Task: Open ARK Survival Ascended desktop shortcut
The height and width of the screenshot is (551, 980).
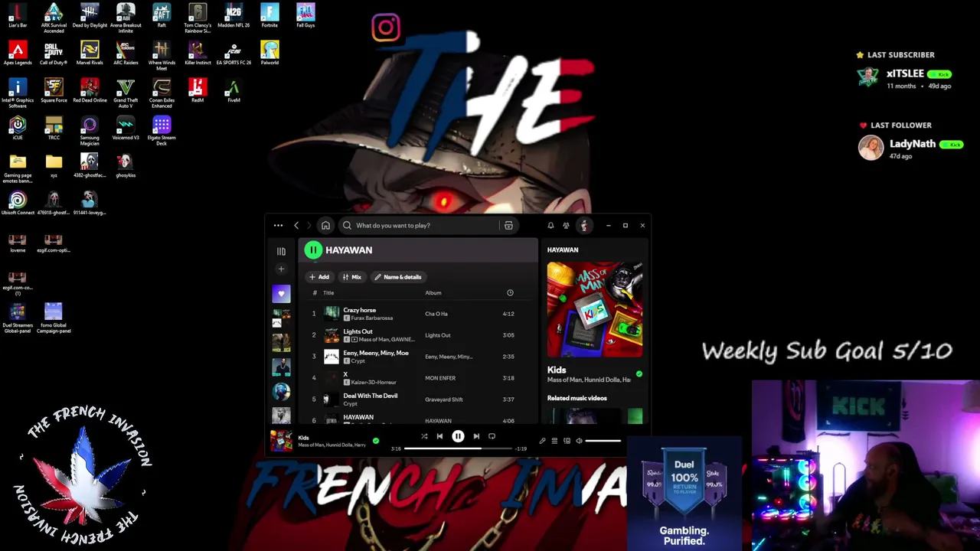Action: click(54, 18)
